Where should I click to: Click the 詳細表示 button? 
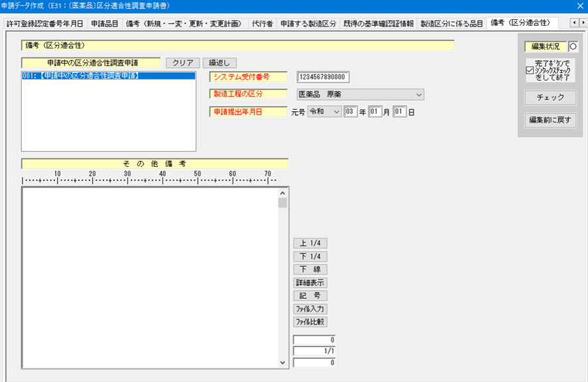(x=310, y=283)
